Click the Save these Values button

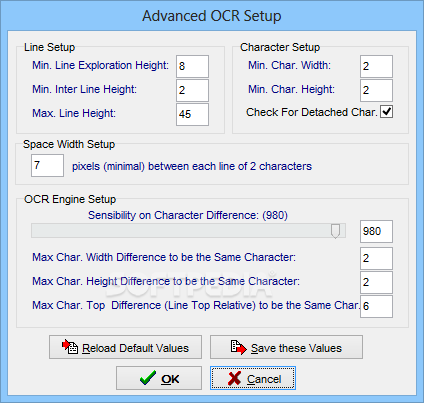(286, 347)
